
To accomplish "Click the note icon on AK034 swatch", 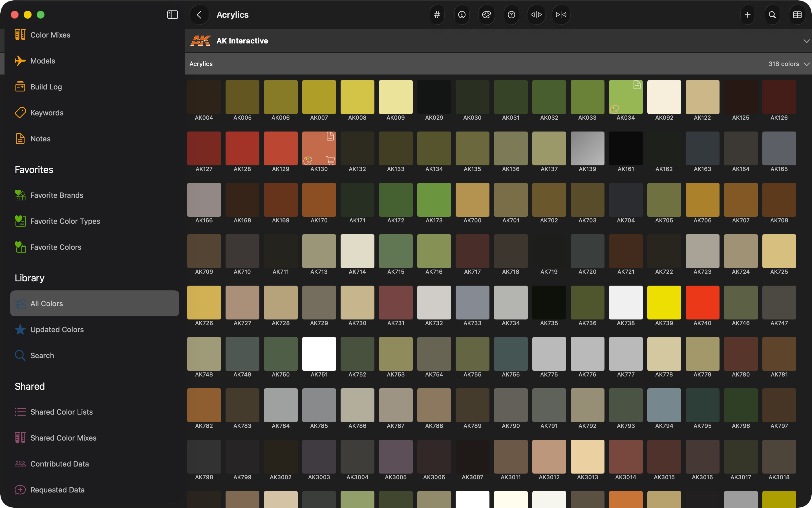I will [x=637, y=85].
